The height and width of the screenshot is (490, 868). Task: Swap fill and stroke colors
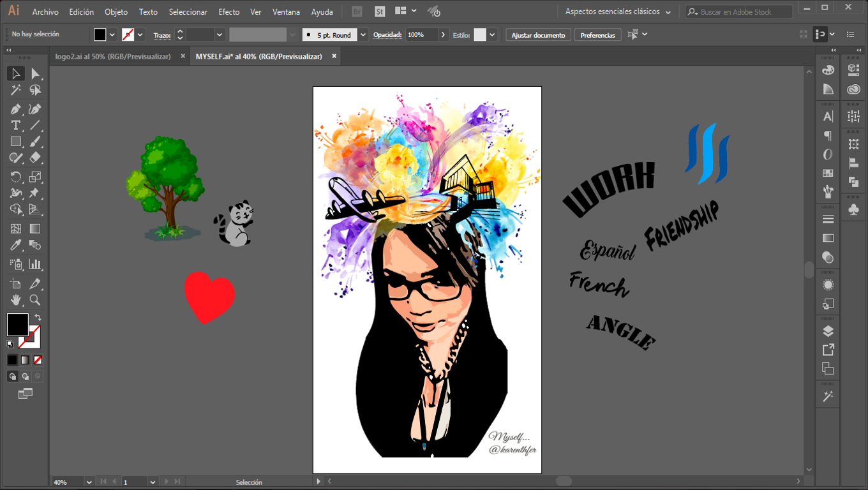38,317
